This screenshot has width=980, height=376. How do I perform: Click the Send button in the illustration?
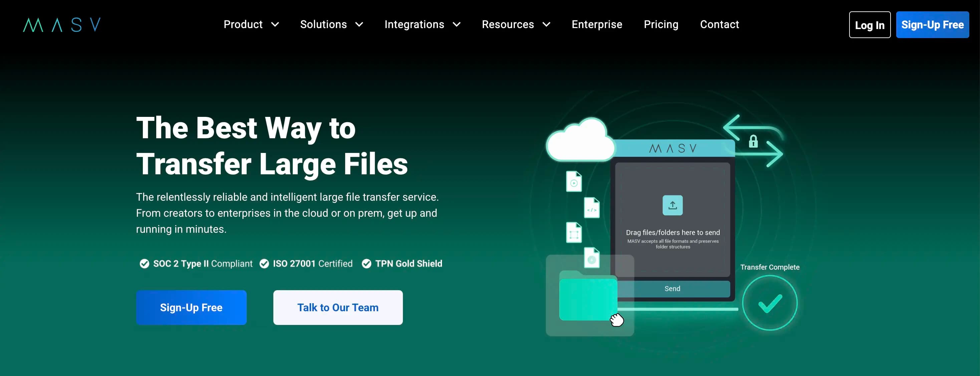pyautogui.click(x=672, y=289)
